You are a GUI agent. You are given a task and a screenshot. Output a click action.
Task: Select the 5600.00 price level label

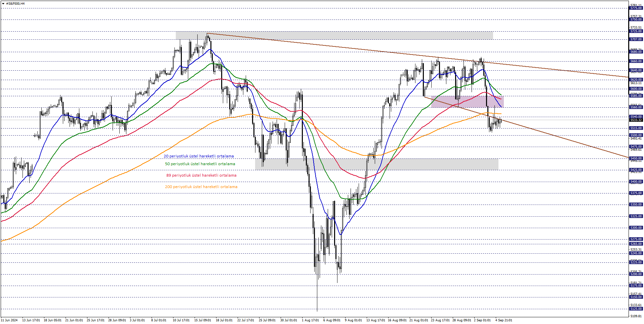[x=636, y=89]
